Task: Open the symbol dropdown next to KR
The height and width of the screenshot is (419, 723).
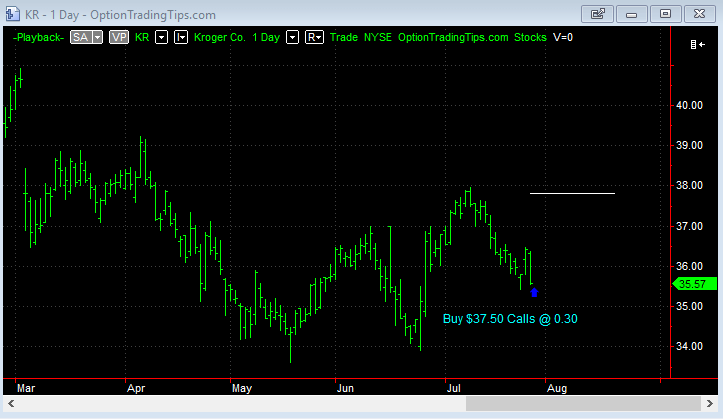Action: point(161,37)
